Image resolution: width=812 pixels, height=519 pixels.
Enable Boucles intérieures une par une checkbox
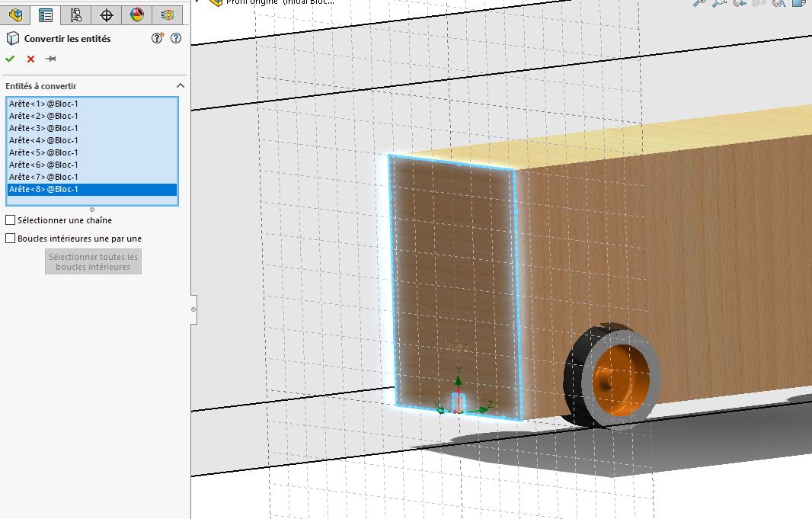(x=11, y=239)
